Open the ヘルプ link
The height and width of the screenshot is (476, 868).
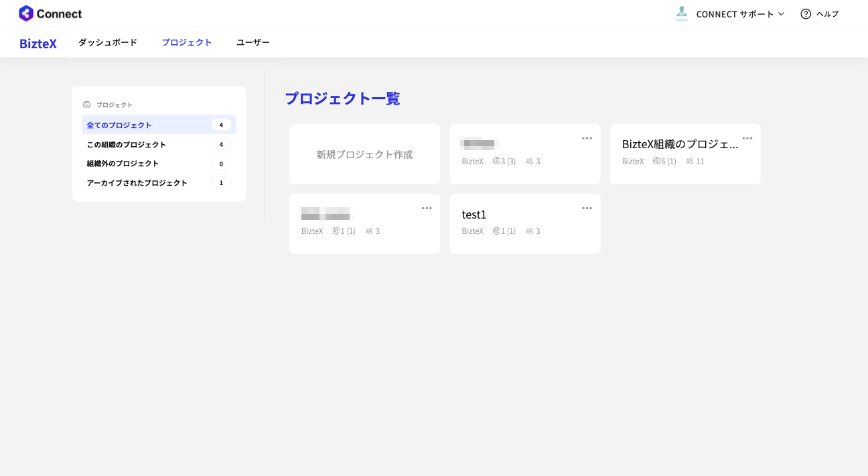pos(827,14)
